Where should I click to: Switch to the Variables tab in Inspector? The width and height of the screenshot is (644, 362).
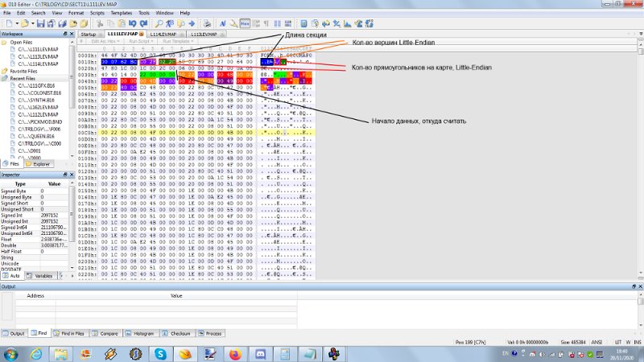pyautogui.click(x=40, y=276)
